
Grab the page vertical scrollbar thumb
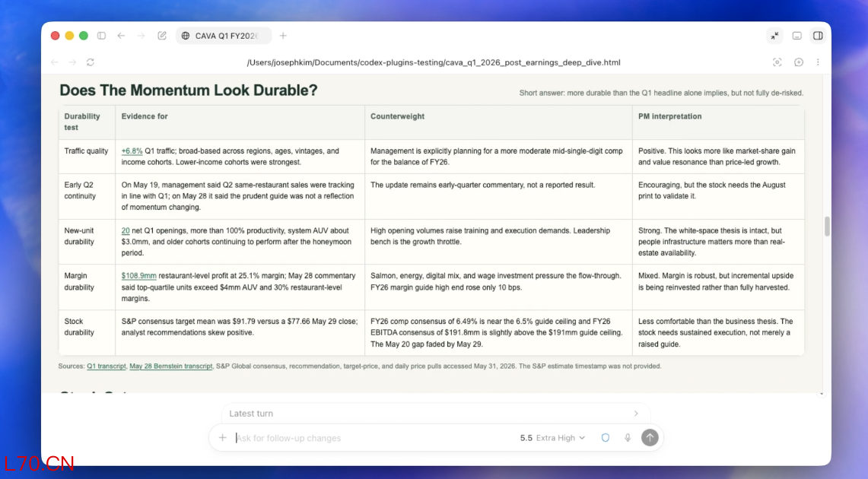pos(827,227)
